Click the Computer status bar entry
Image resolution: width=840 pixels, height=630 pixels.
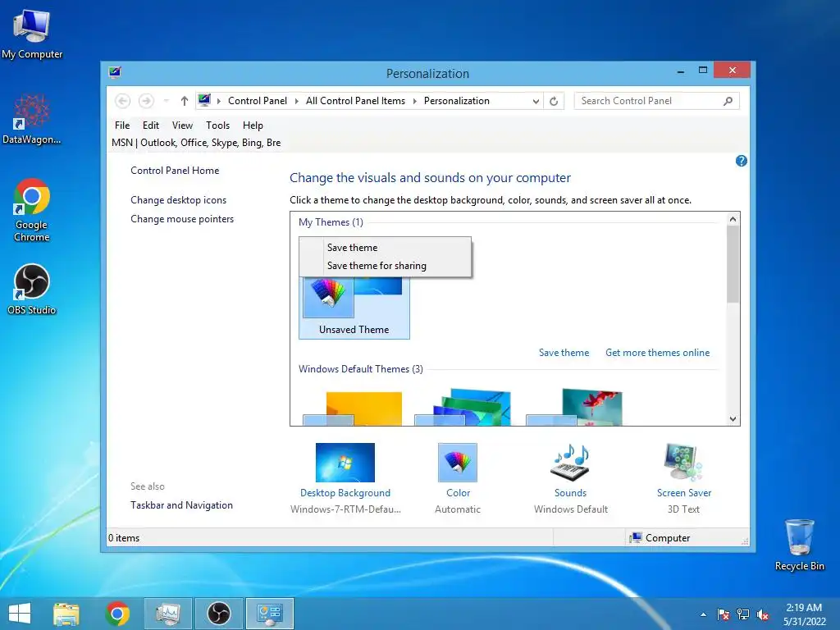pos(660,538)
